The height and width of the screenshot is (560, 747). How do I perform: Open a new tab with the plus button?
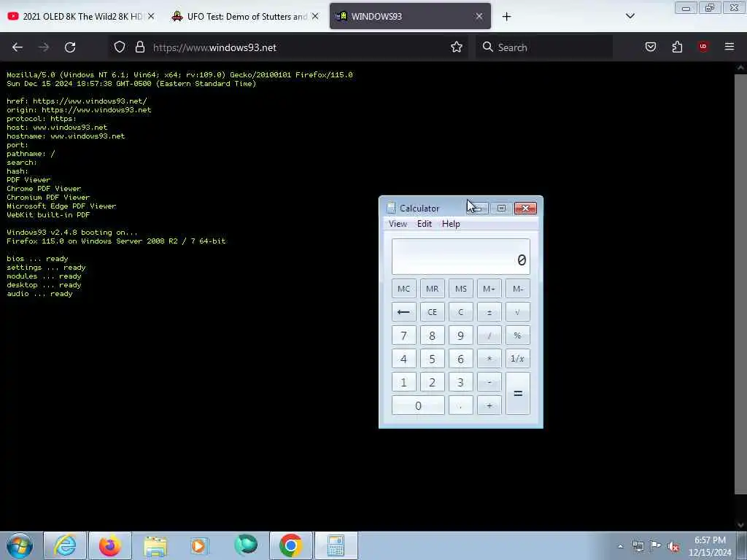pyautogui.click(x=506, y=17)
